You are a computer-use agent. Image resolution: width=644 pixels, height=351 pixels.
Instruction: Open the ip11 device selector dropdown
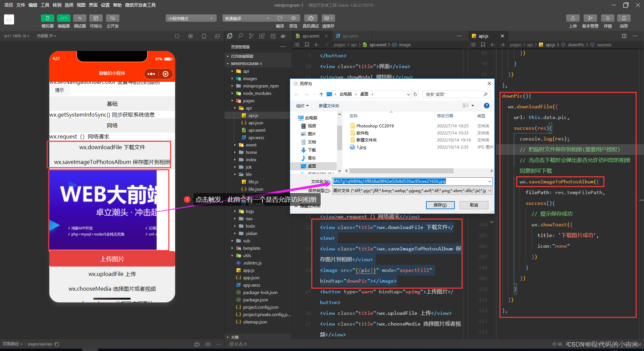point(16,36)
